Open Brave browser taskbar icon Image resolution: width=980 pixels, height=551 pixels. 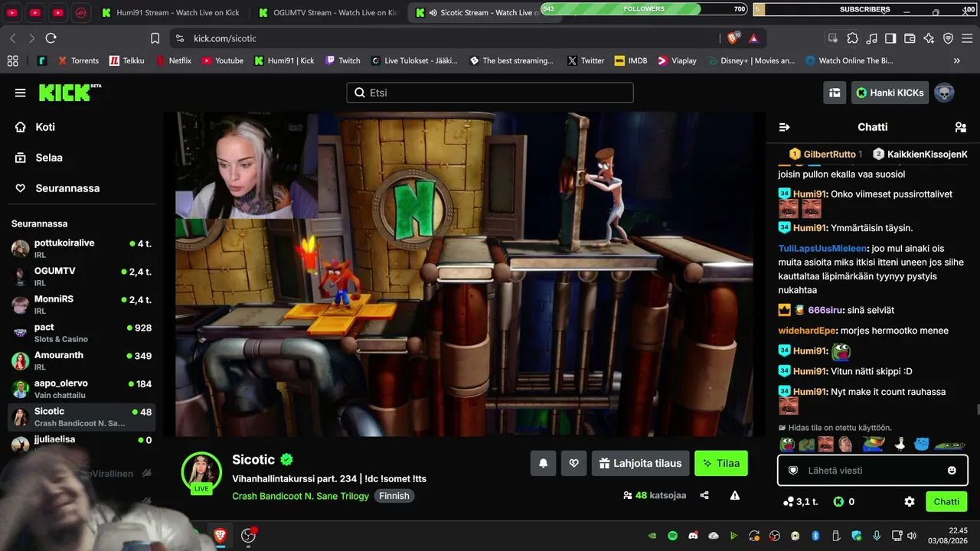point(220,536)
